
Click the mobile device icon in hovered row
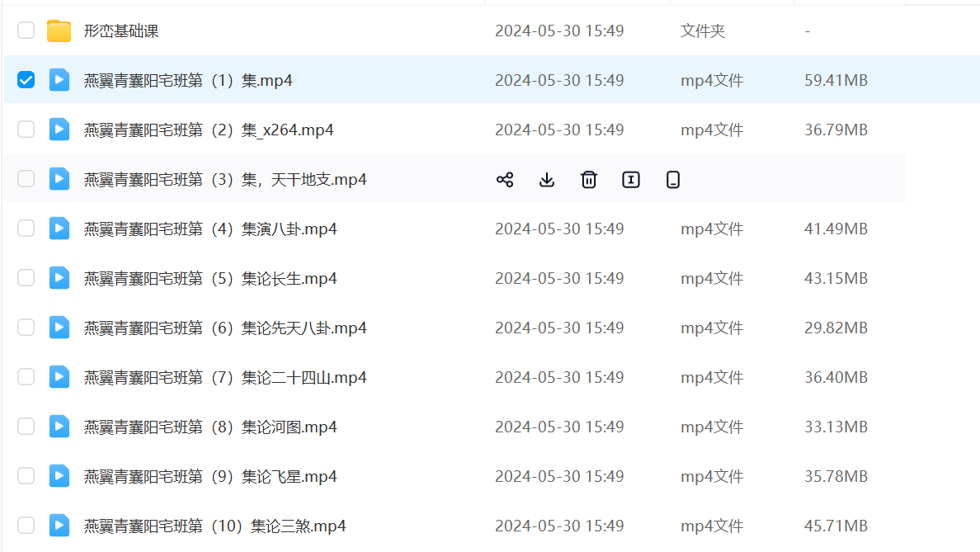coord(673,180)
